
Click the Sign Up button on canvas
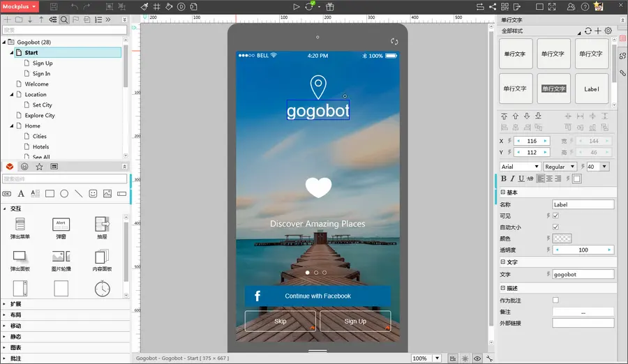click(355, 321)
